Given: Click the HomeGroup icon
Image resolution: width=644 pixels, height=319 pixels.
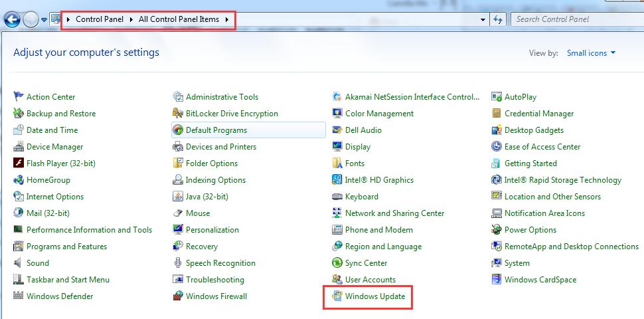Looking at the screenshot, I should click(19, 180).
